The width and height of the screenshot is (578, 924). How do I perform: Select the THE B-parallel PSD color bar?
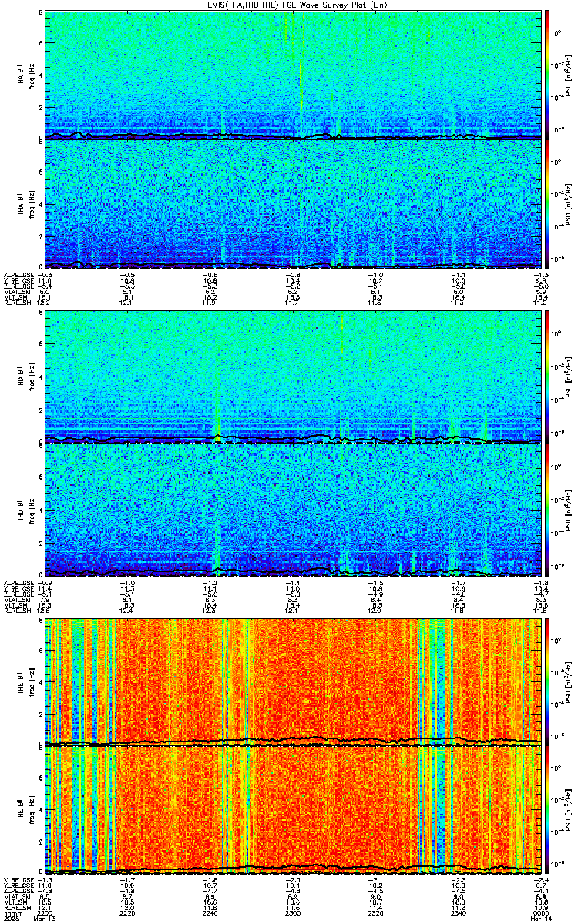coord(547,811)
